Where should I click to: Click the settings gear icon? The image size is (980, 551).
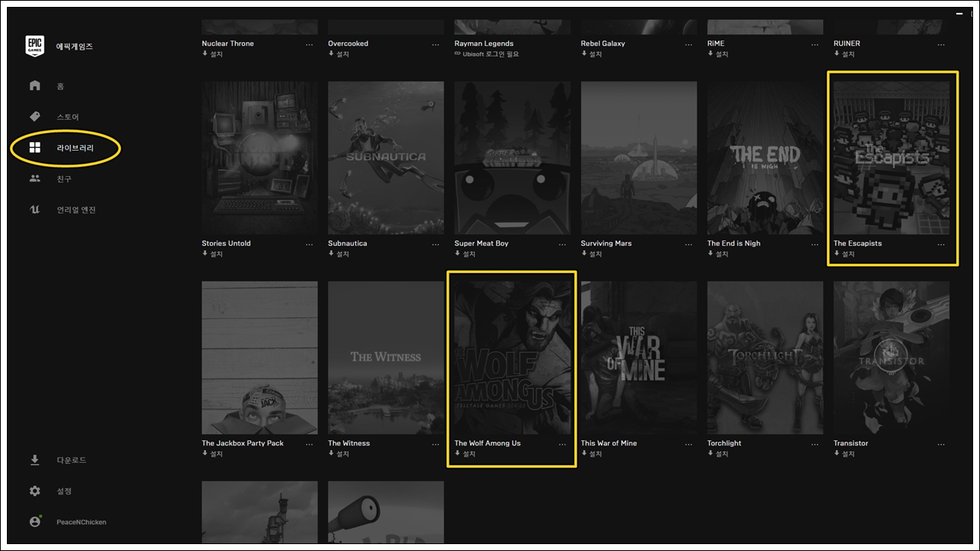[x=34, y=491]
